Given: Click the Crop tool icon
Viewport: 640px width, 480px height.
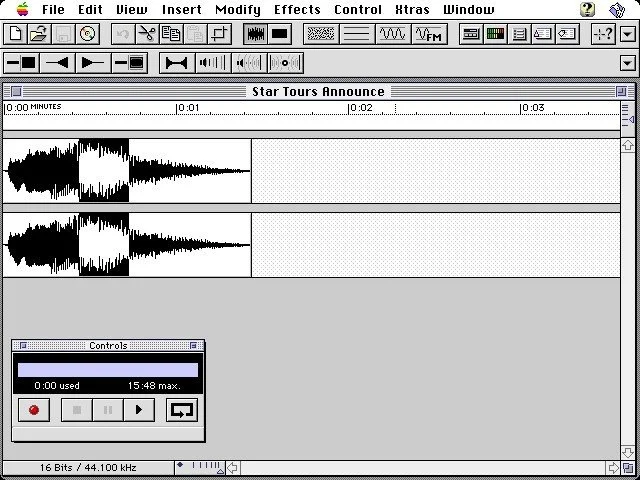Looking at the screenshot, I should [x=219, y=33].
